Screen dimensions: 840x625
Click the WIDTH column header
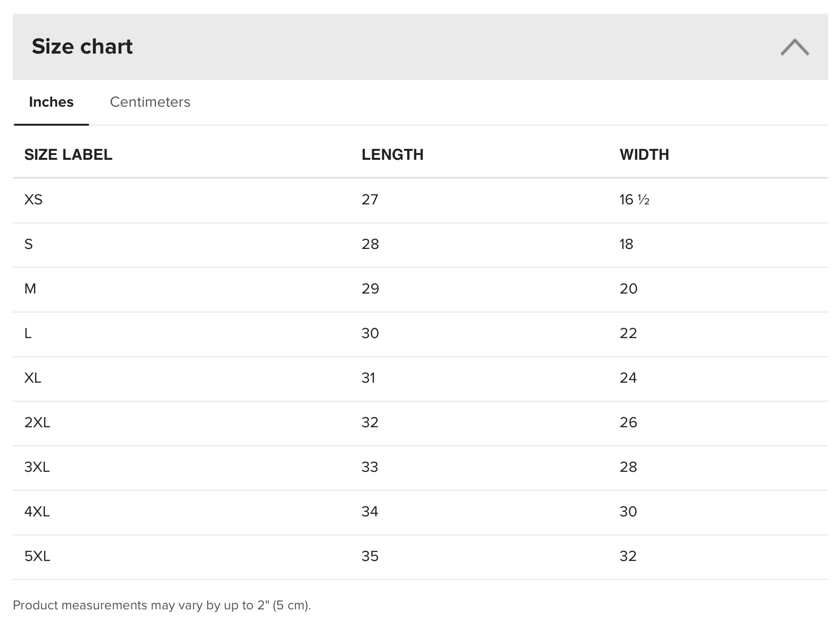pyautogui.click(x=644, y=155)
